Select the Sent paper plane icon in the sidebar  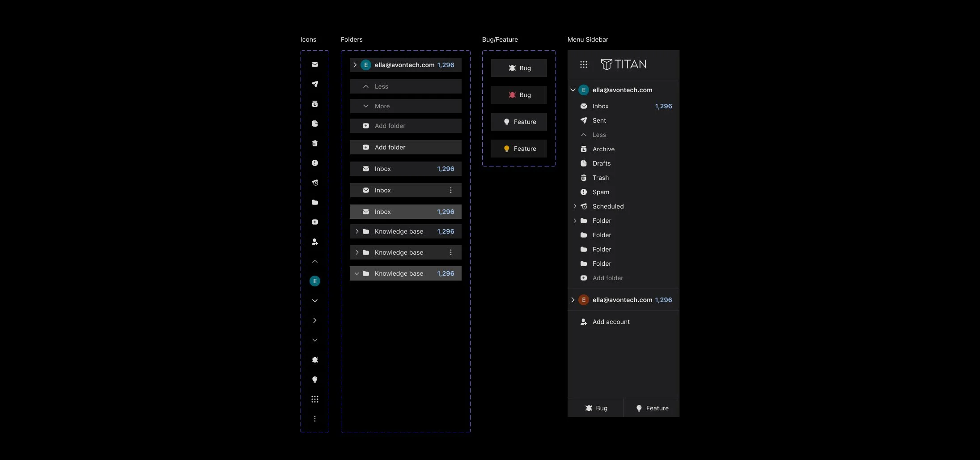[x=584, y=120]
